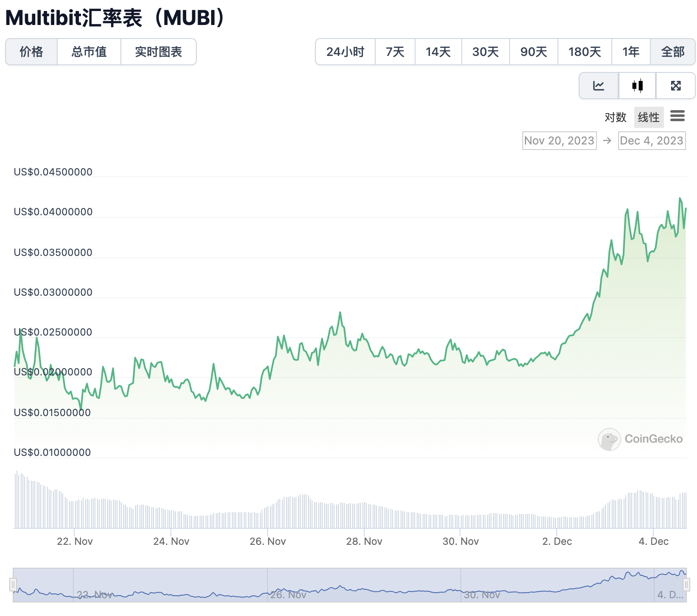Screen dimensions: 697x616
Task: Select the 30天 time range
Action: point(485,52)
